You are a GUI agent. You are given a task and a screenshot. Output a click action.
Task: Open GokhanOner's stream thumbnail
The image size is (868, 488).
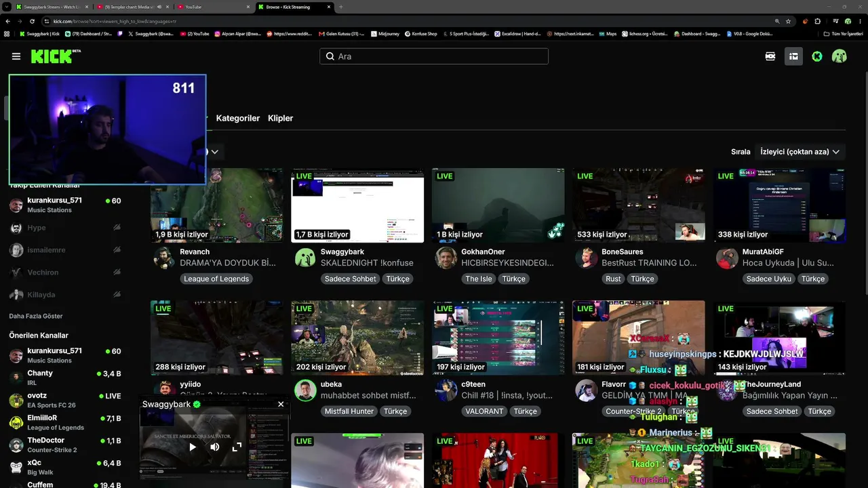498,205
